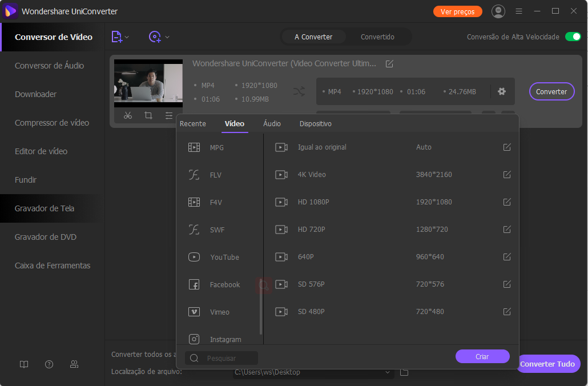Open the user account icon in title bar
This screenshot has height=386, width=588.
coord(498,11)
